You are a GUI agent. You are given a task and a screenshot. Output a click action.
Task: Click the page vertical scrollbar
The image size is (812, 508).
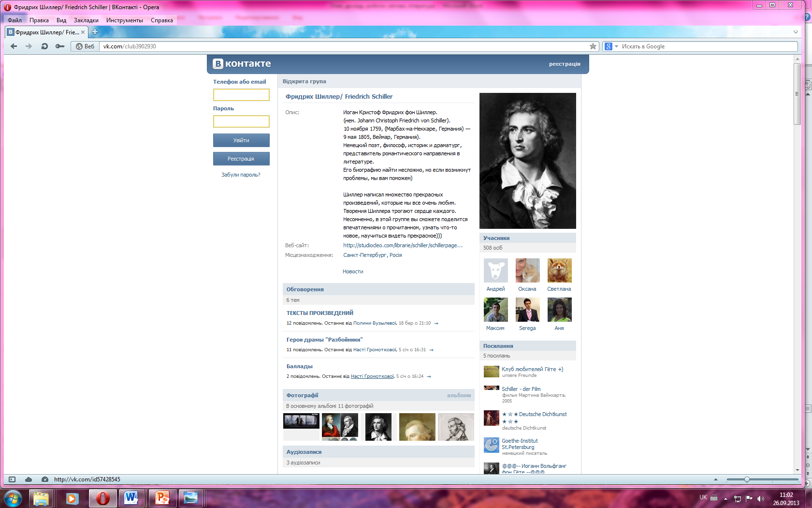[797, 94]
